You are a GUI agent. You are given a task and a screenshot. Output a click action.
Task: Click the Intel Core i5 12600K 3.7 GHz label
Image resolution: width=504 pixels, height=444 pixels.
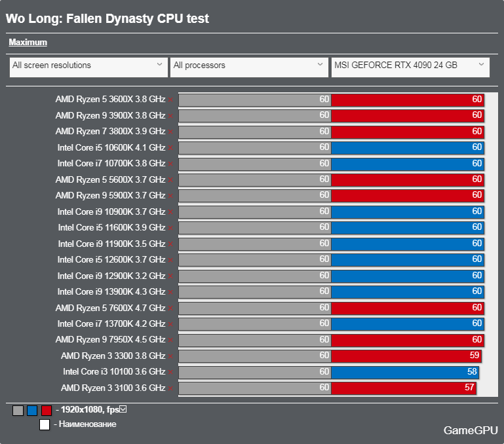pyautogui.click(x=111, y=259)
